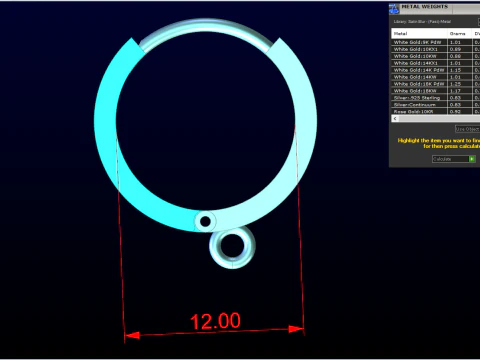Select the Metal column header
480x360 pixels.
[419, 33]
